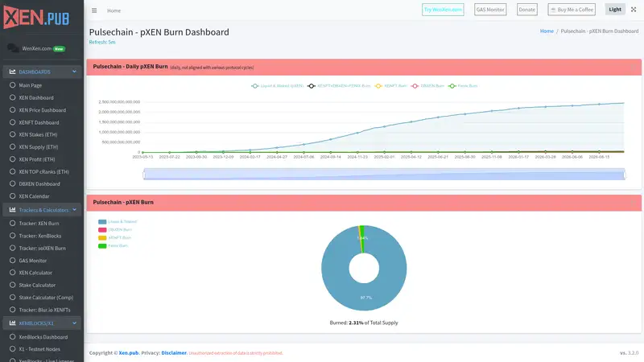
Task: Toggle DBXEN Burn pie legend entry
Action: click(x=115, y=230)
